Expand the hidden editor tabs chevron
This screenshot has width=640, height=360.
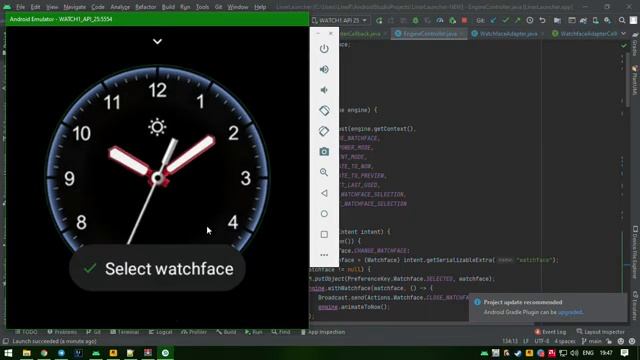click(x=624, y=34)
